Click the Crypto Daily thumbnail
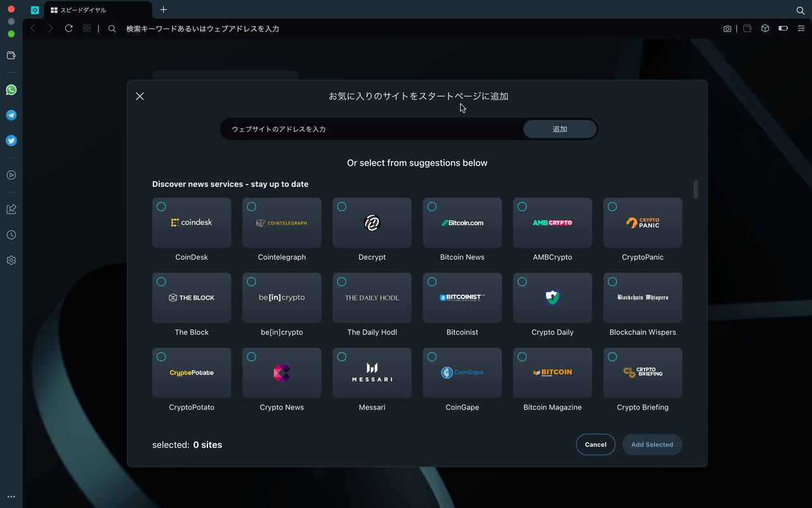This screenshot has height=508, width=812. pos(553,298)
